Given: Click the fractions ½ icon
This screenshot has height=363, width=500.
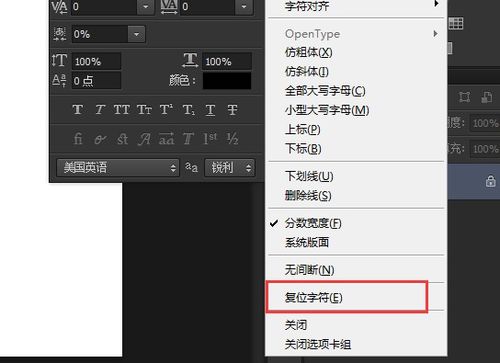Looking at the screenshot, I should (232, 138).
